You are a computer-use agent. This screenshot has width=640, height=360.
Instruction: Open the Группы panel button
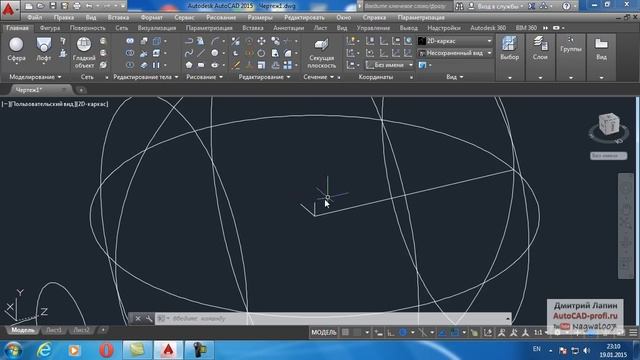coord(571,57)
